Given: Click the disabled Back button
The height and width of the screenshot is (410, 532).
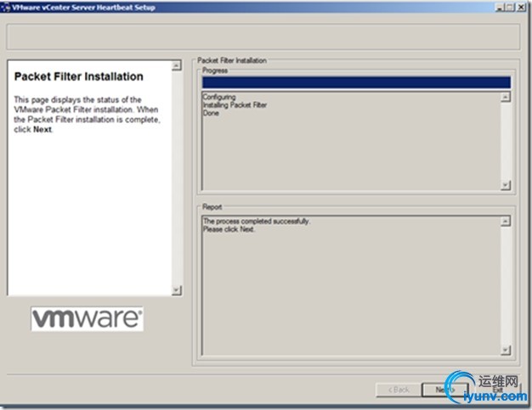Looking at the screenshot, I should (x=399, y=390).
